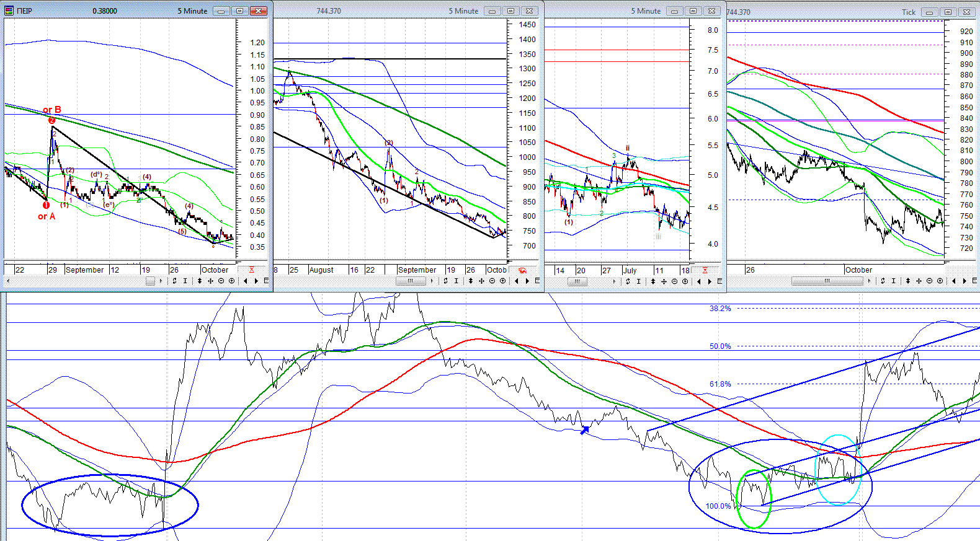Activate crosshair tool in the July chart
This screenshot has height=541, width=980.
664,281
